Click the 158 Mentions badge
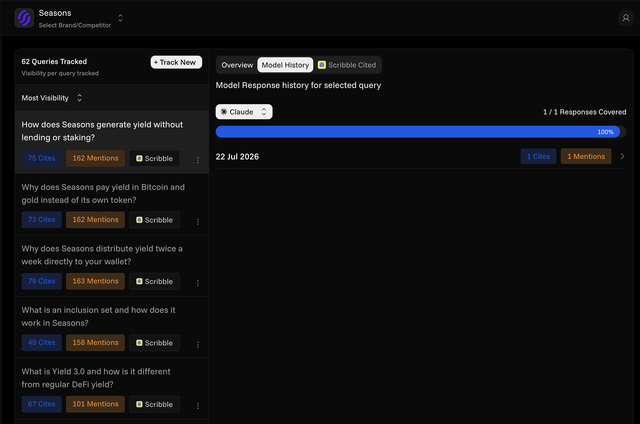The width and height of the screenshot is (640, 424). (96, 343)
